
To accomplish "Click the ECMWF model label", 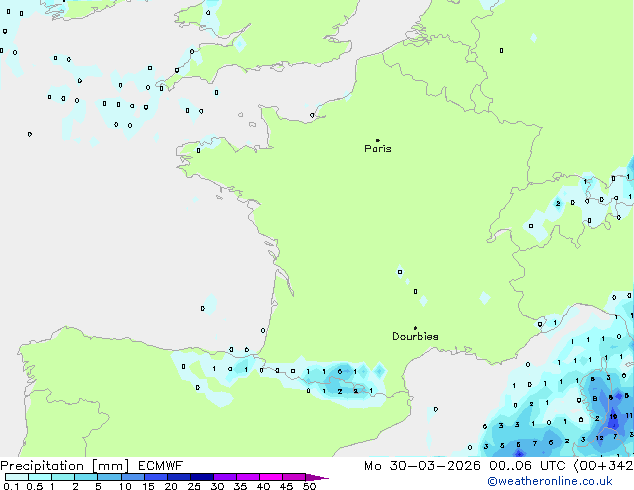I will pyautogui.click(x=161, y=466).
